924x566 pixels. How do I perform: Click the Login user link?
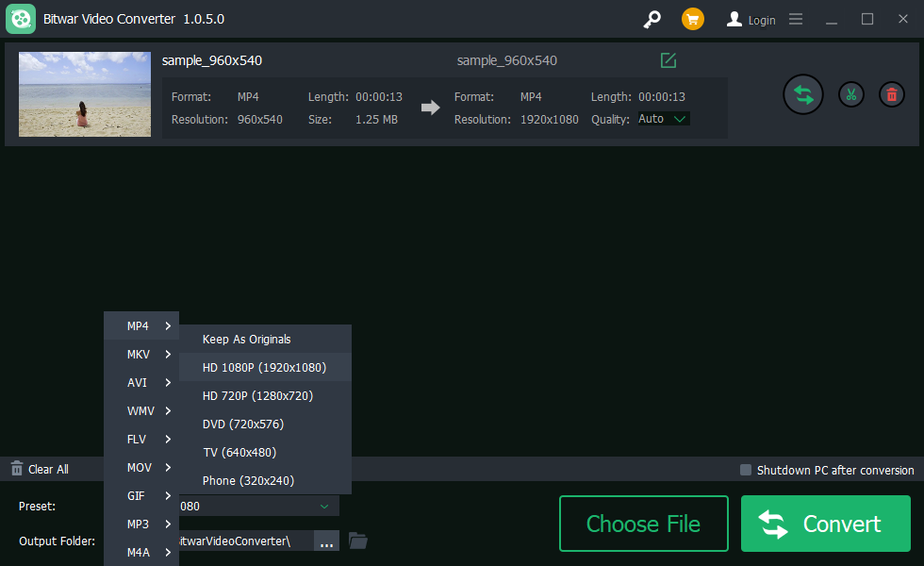click(x=751, y=20)
